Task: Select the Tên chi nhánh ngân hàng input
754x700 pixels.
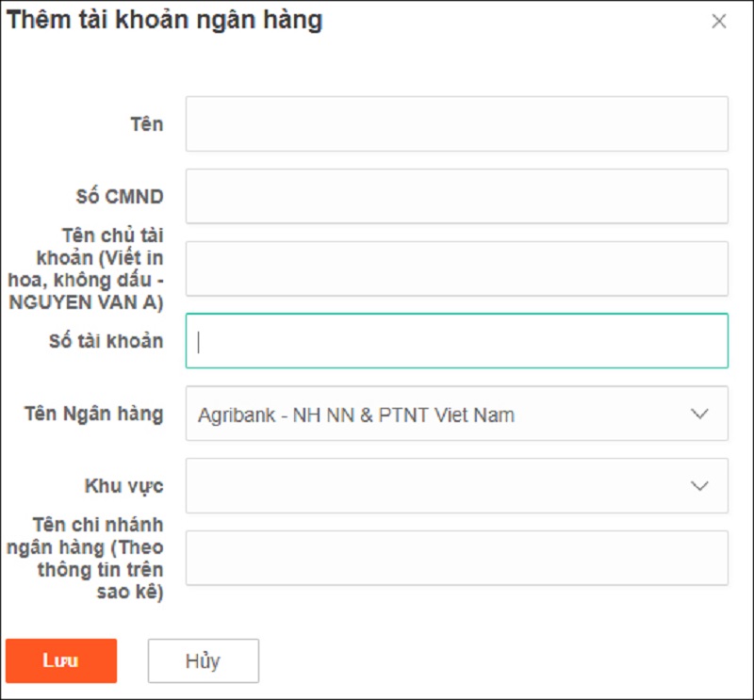Action: point(457,558)
